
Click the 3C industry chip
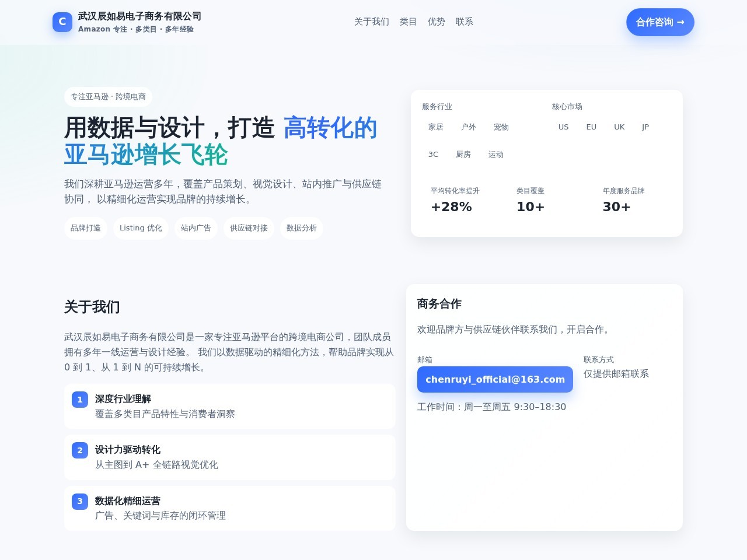433,155
